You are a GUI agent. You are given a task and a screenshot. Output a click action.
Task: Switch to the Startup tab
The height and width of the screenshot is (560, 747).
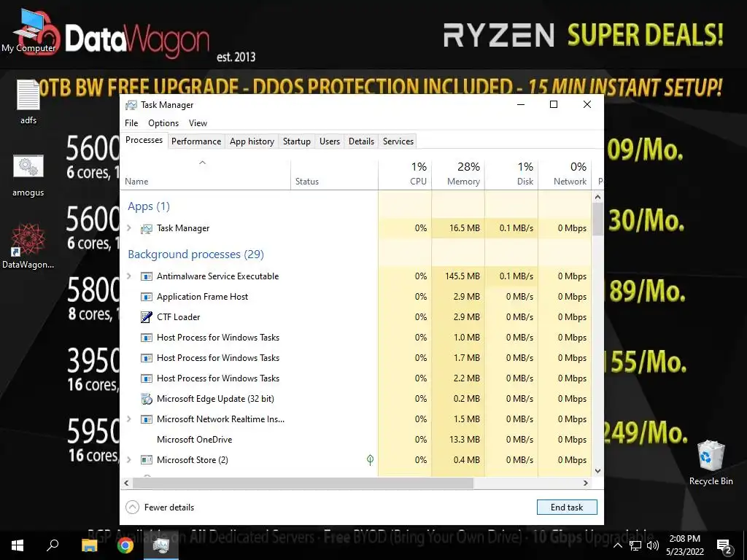297,141
